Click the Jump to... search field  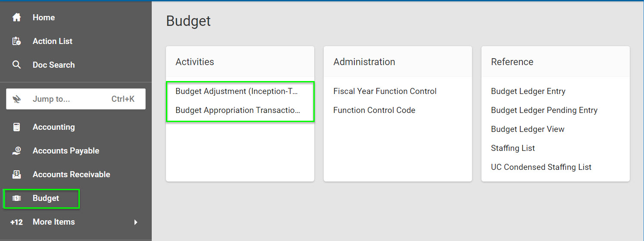tap(76, 99)
